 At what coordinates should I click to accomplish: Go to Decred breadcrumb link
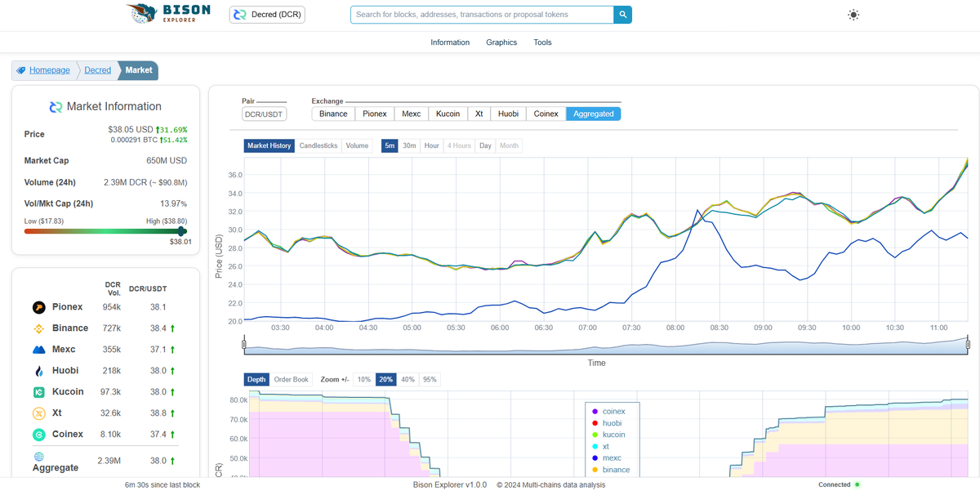click(97, 70)
